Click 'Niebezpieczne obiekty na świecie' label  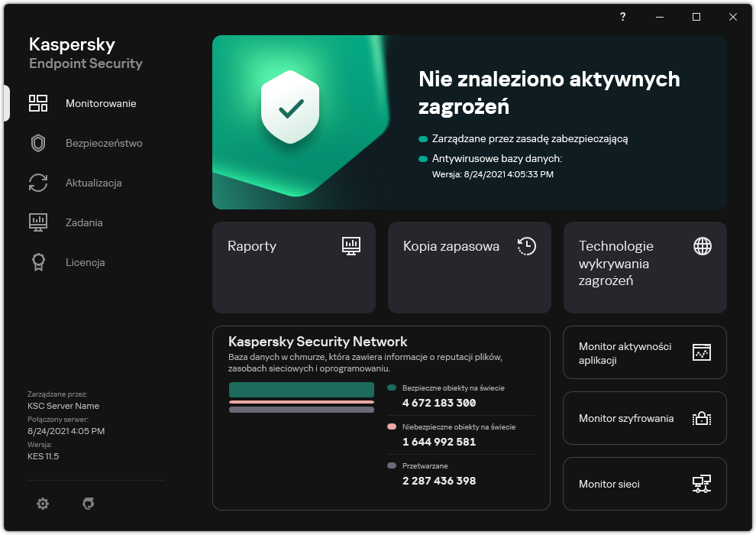pyautogui.click(x=459, y=427)
